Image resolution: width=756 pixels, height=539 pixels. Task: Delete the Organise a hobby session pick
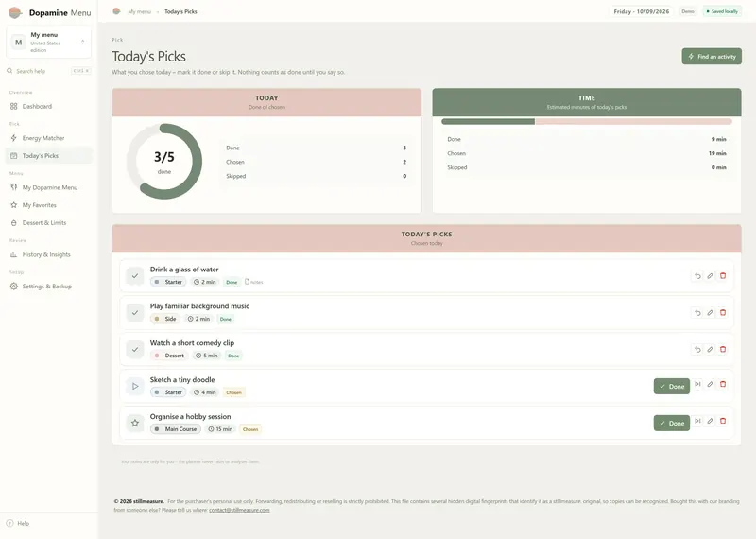tap(723, 421)
